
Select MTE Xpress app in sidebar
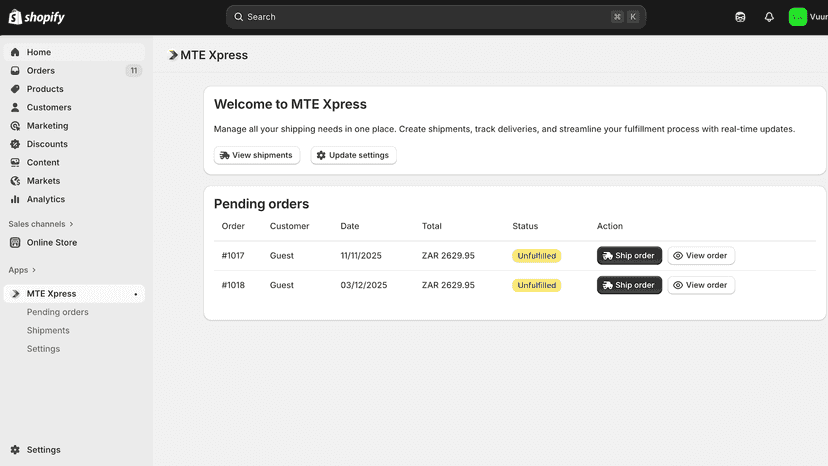pyautogui.click(x=74, y=294)
